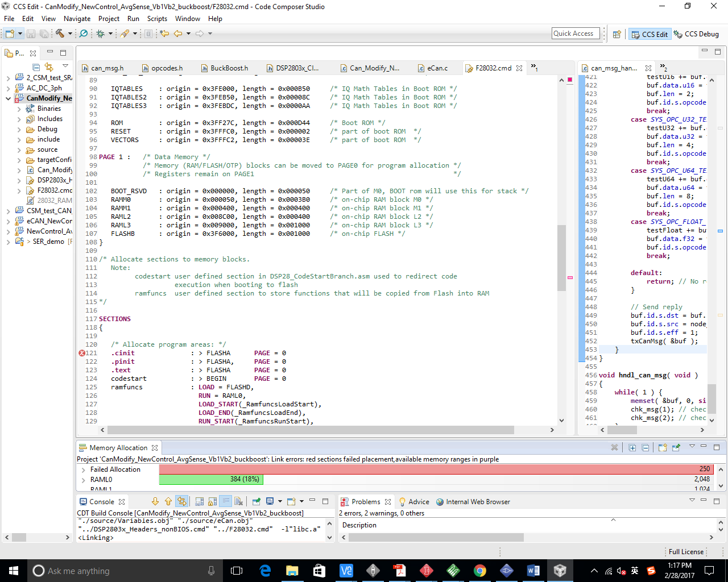Viewport: 728px width, 582px height.
Task: Expand the Includes folder in tree
Action: (x=19, y=119)
